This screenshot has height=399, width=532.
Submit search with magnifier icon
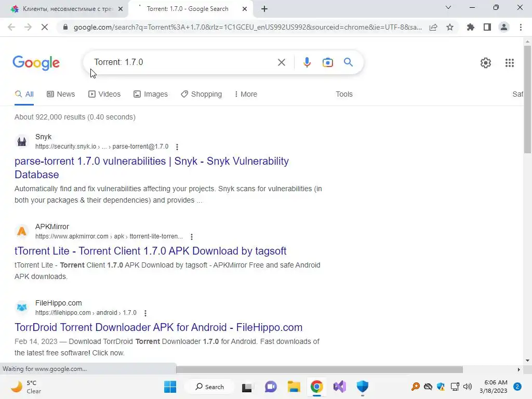(348, 62)
